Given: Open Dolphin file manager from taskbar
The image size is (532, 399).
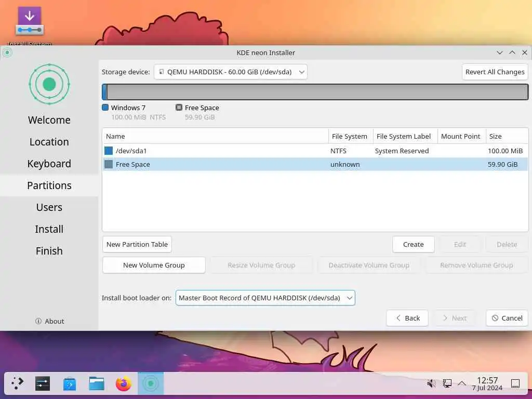Looking at the screenshot, I should [x=97, y=383].
